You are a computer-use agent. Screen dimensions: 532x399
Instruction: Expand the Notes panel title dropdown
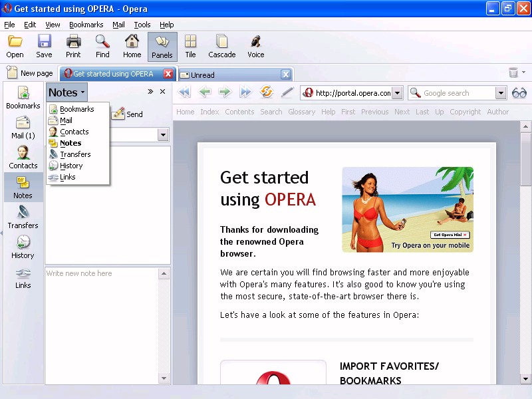[66, 92]
